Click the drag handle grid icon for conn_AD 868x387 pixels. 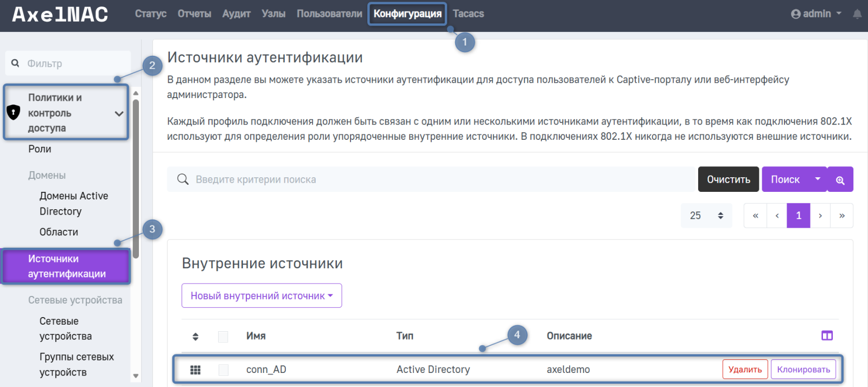click(195, 370)
